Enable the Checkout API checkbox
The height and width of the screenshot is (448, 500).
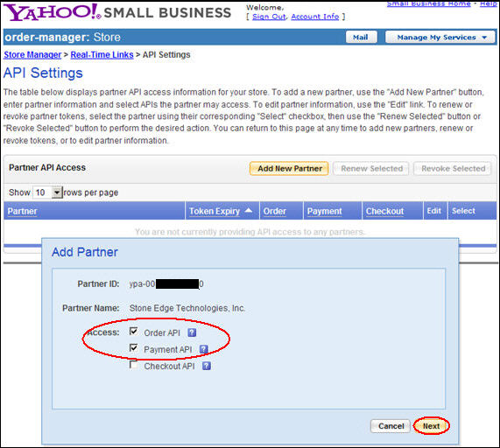point(134,365)
